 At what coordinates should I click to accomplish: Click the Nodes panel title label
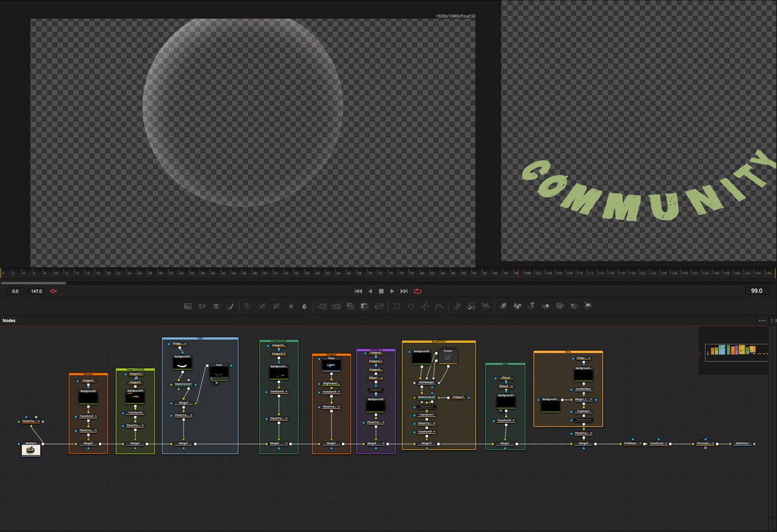9,320
